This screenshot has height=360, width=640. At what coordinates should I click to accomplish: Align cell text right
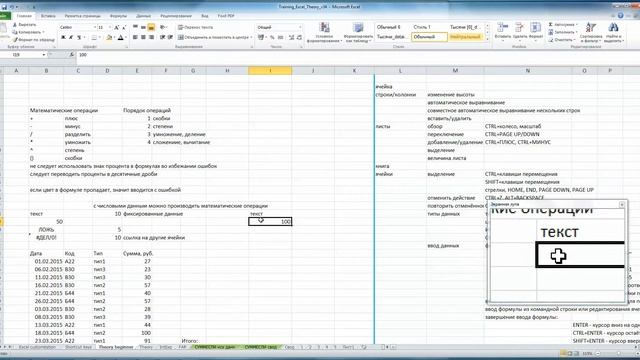[151, 38]
